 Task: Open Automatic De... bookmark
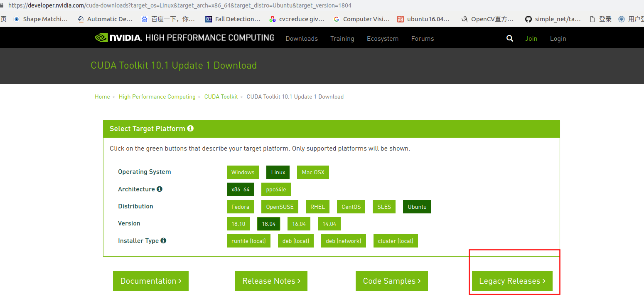coord(105,19)
